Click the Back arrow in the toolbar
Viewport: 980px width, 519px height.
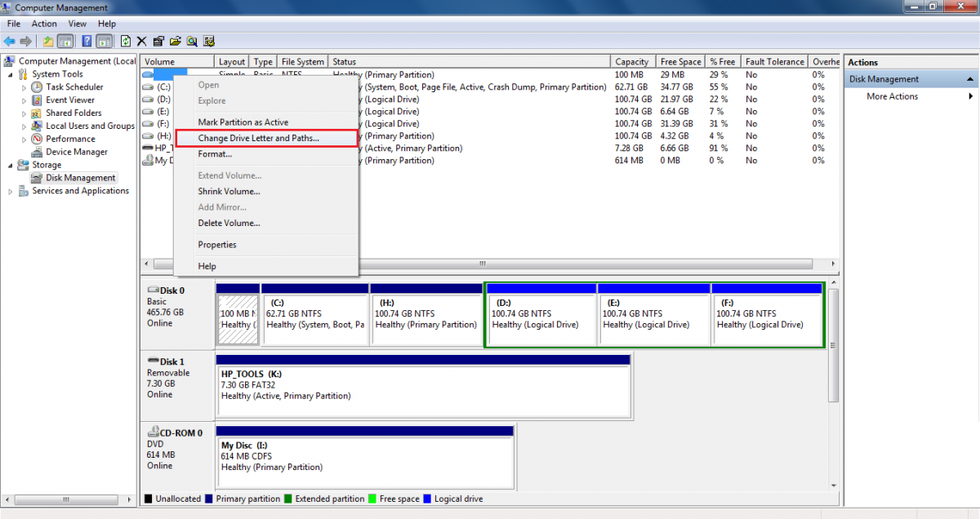click(10, 41)
